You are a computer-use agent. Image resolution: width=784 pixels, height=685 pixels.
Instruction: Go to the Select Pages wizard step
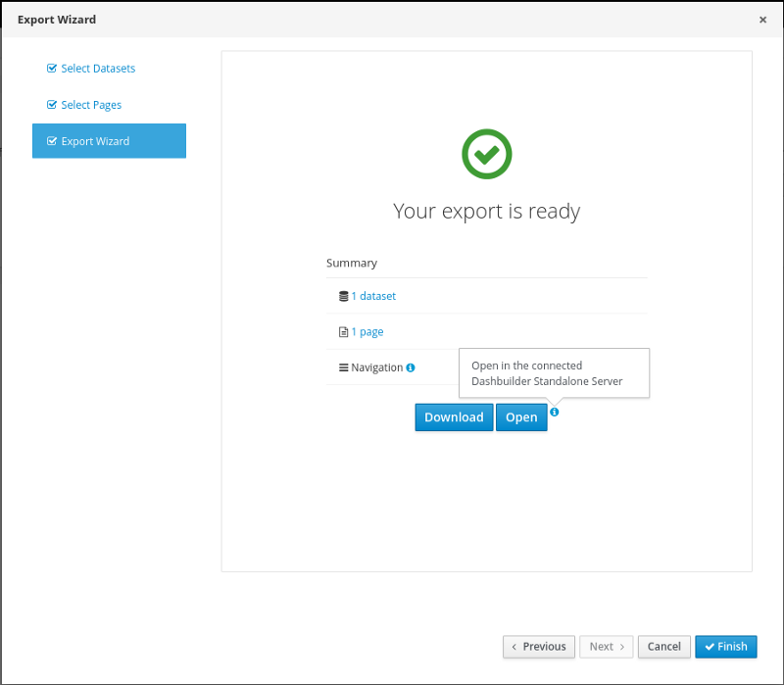(x=91, y=105)
